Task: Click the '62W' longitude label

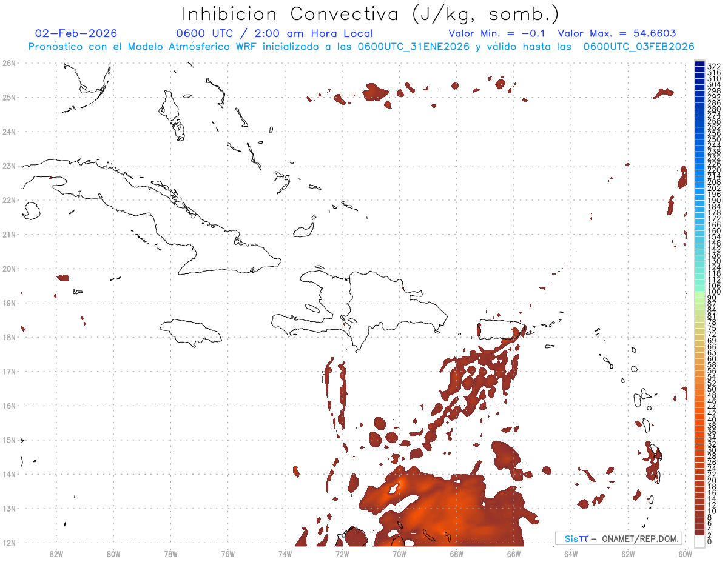Action: click(x=628, y=554)
